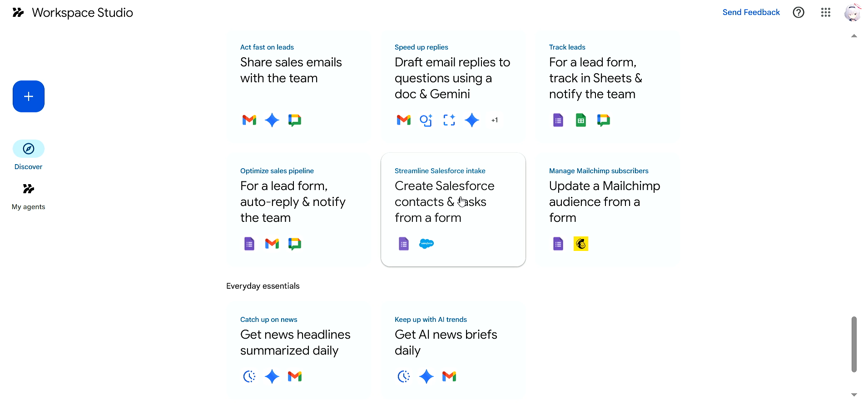
Task: Click the green Google Sheets icon
Action: pyautogui.click(x=581, y=120)
